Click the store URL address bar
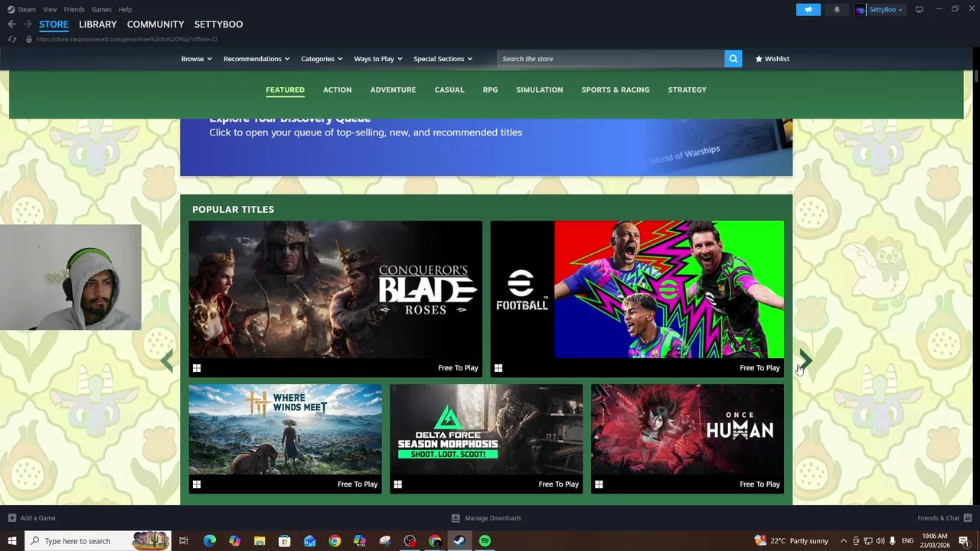Image resolution: width=980 pixels, height=551 pixels. [127, 39]
